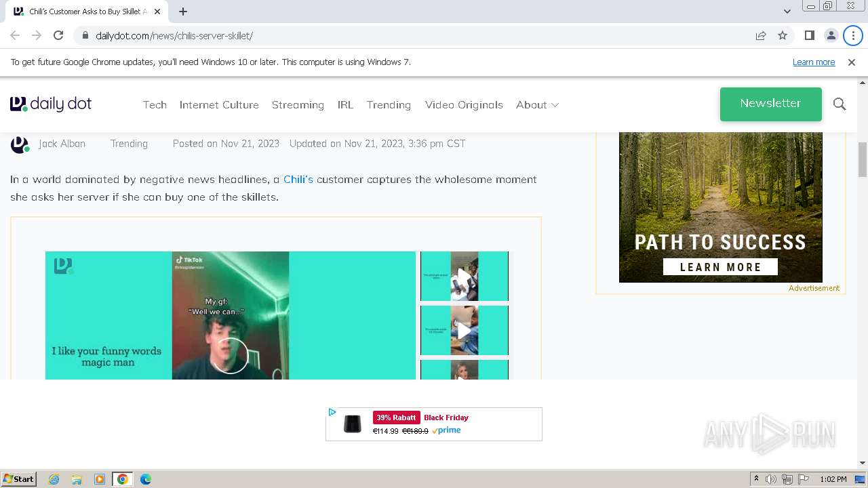Click the LEARN MORE button in the forest ad
The image size is (868, 488).
pyautogui.click(x=721, y=266)
